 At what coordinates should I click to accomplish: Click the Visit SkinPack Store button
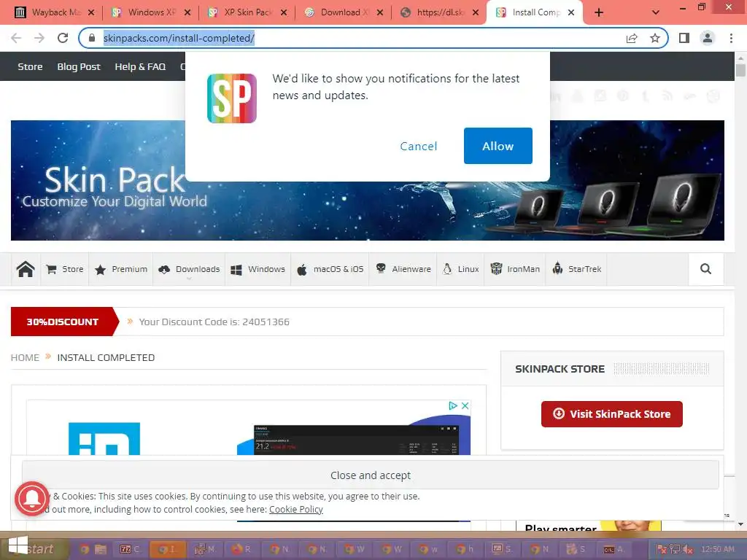coord(612,414)
